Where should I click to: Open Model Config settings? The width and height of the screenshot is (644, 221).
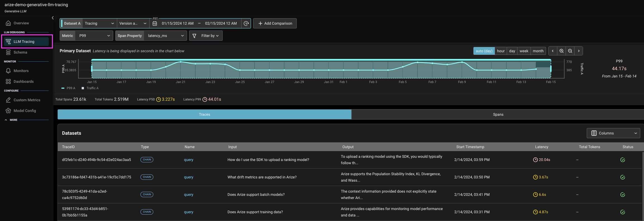coord(25,111)
